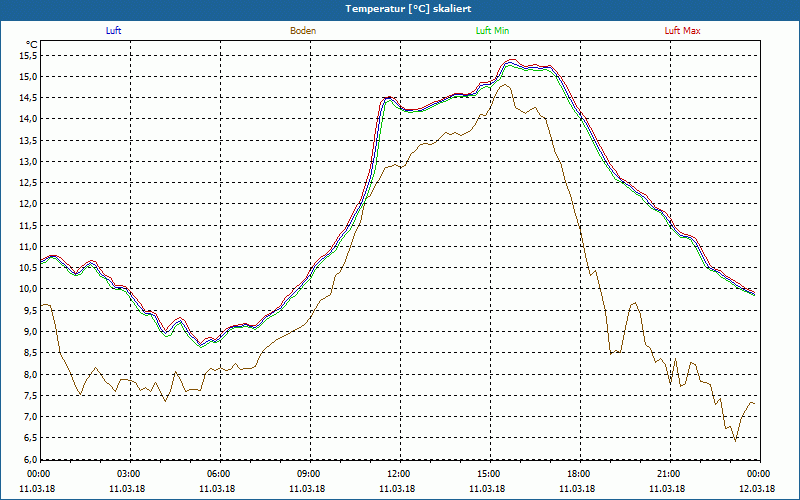Select the brown 'Boden' legend label
This screenshot has height=500, width=800.
click(303, 31)
